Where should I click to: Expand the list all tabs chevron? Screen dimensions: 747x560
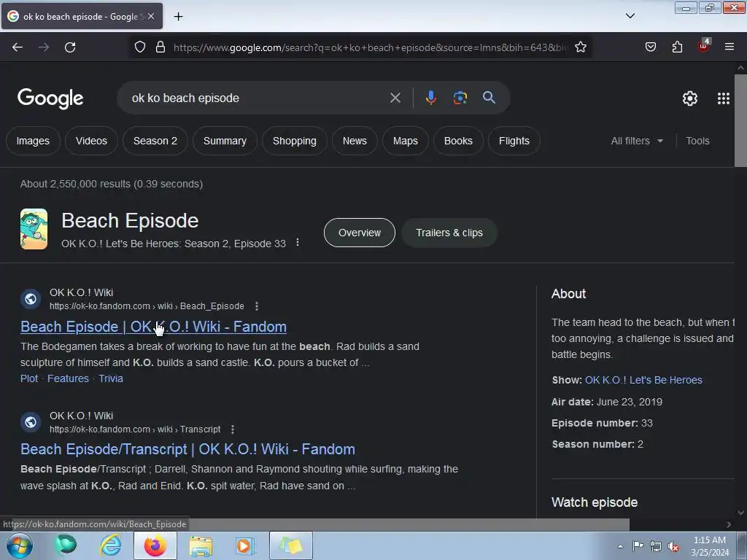(x=630, y=16)
